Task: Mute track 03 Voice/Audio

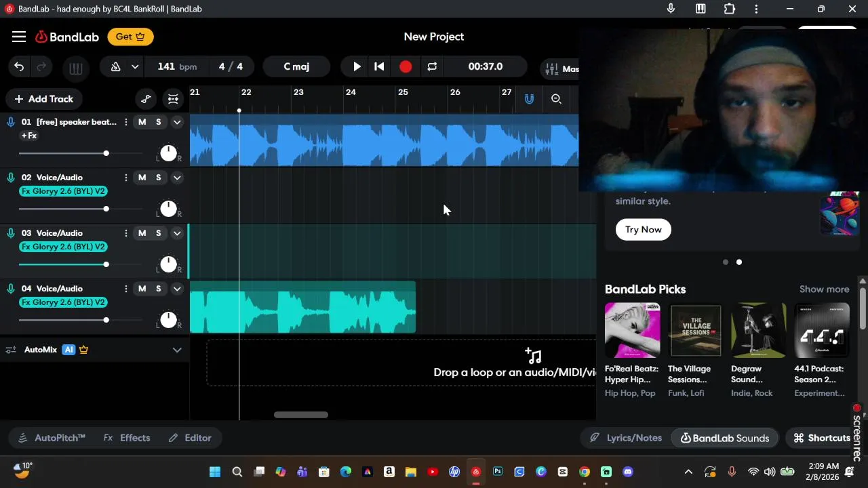Action: 142,233
